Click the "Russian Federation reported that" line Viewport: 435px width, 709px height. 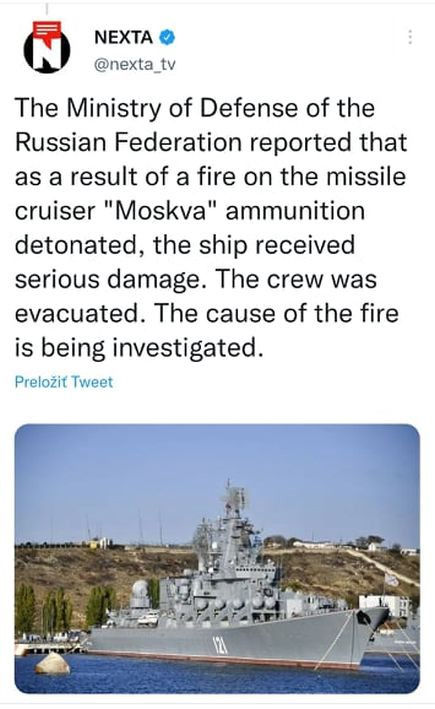211,142
